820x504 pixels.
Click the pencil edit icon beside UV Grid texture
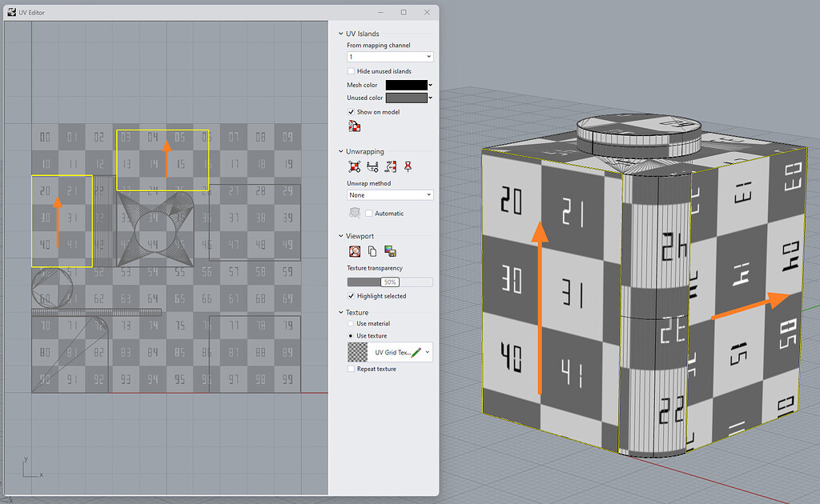point(416,351)
